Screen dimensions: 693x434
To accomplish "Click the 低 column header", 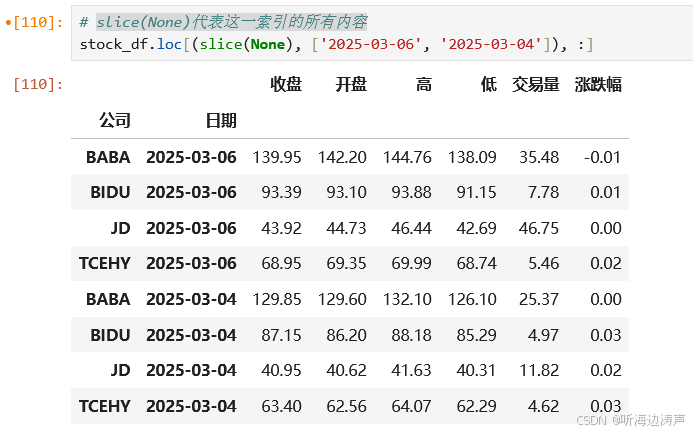I will coord(489,84).
